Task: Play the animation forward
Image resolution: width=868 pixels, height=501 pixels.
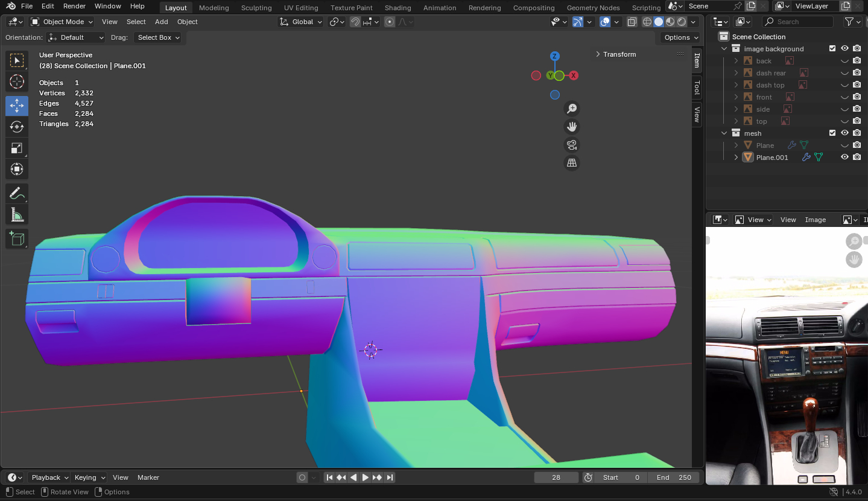Action: (366, 477)
